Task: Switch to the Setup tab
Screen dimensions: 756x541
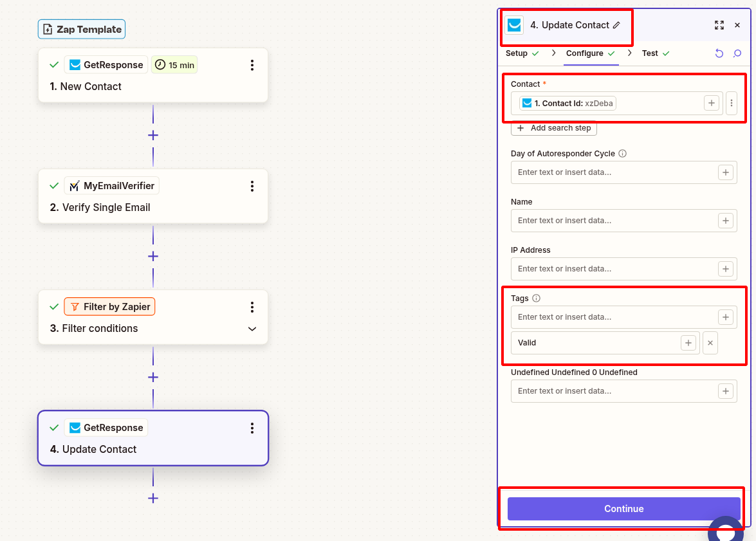Action: coord(517,53)
